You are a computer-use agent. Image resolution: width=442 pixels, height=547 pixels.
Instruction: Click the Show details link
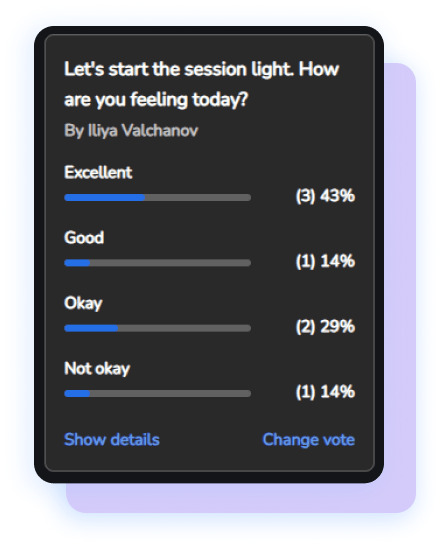112,439
